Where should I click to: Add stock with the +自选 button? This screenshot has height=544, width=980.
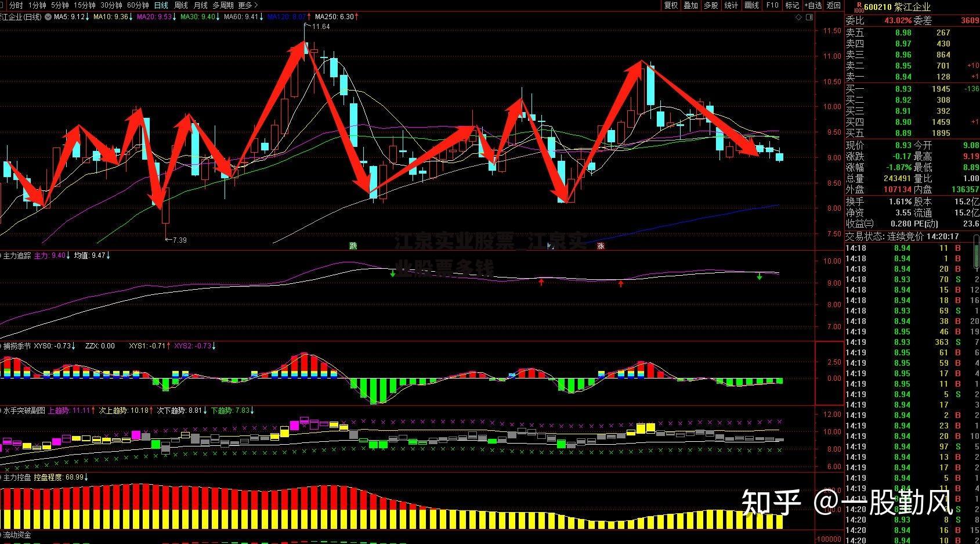pyautogui.click(x=813, y=5)
